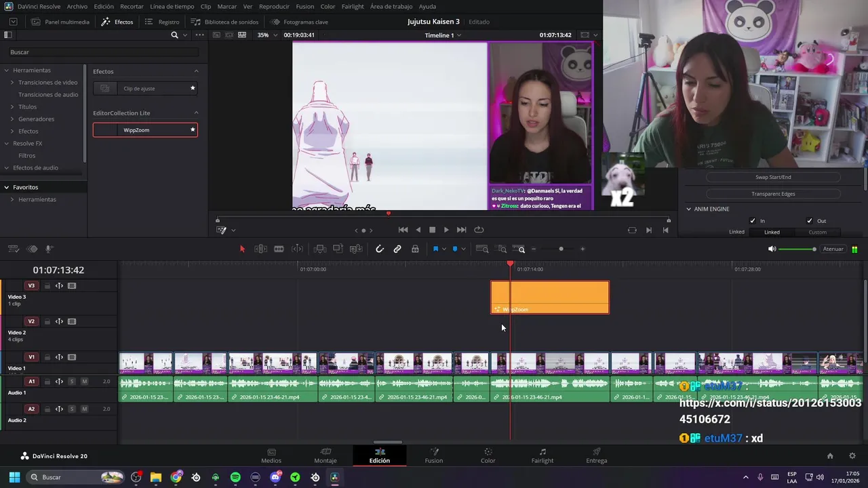Mute the Audio 1 track with M
The width and height of the screenshot is (868, 488).
[84, 382]
